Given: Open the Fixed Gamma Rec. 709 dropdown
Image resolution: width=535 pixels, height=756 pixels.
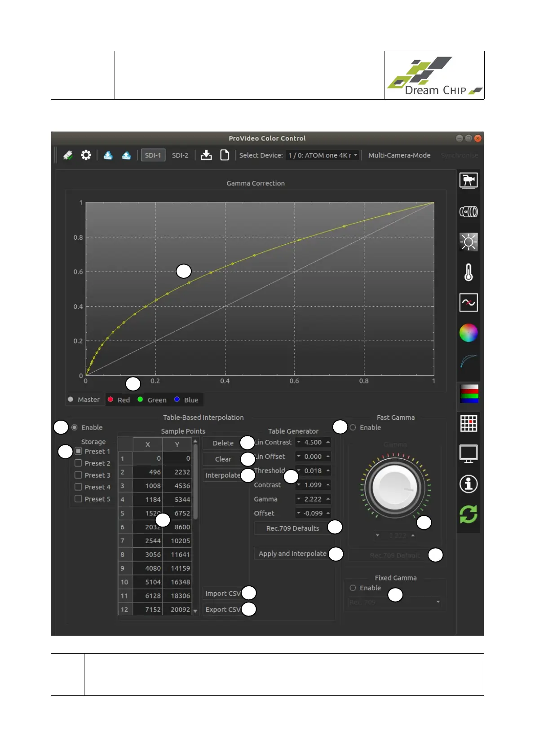Looking at the screenshot, I should pyautogui.click(x=395, y=602).
